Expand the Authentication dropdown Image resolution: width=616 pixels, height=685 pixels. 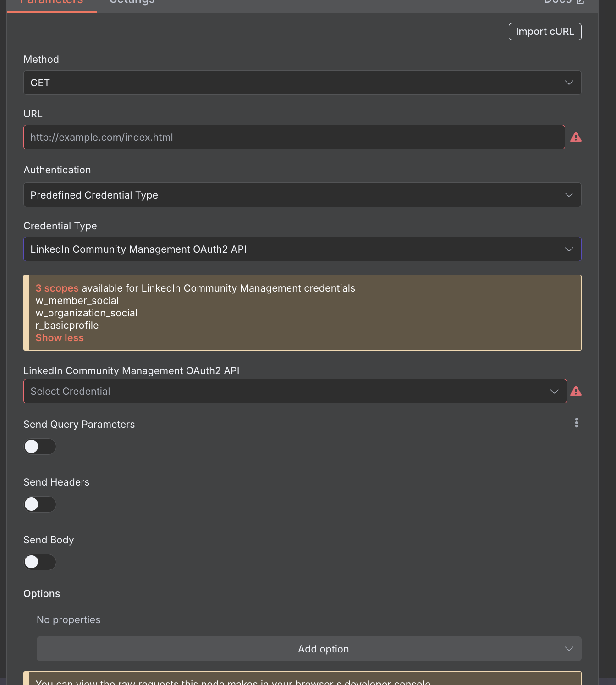[302, 195]
